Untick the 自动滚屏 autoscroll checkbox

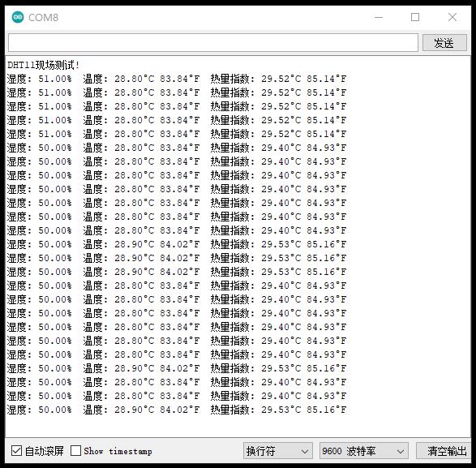16,451
